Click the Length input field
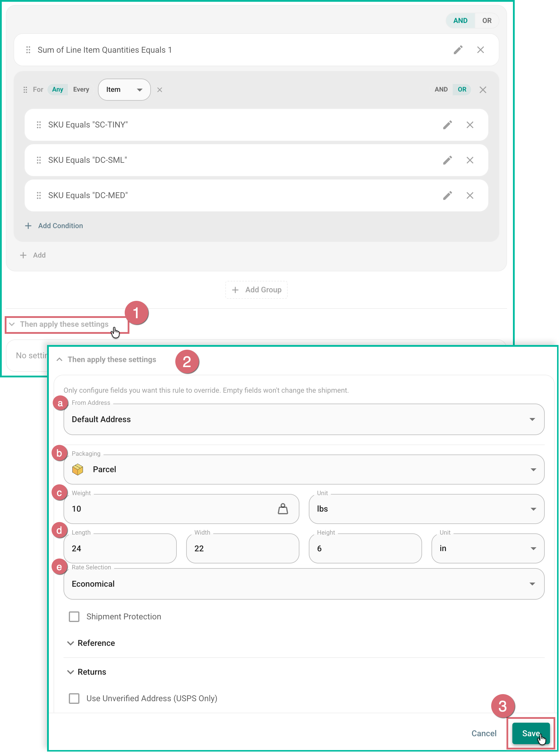The width and height of the screenshot is (560, 753). click(x=120, y=548)
